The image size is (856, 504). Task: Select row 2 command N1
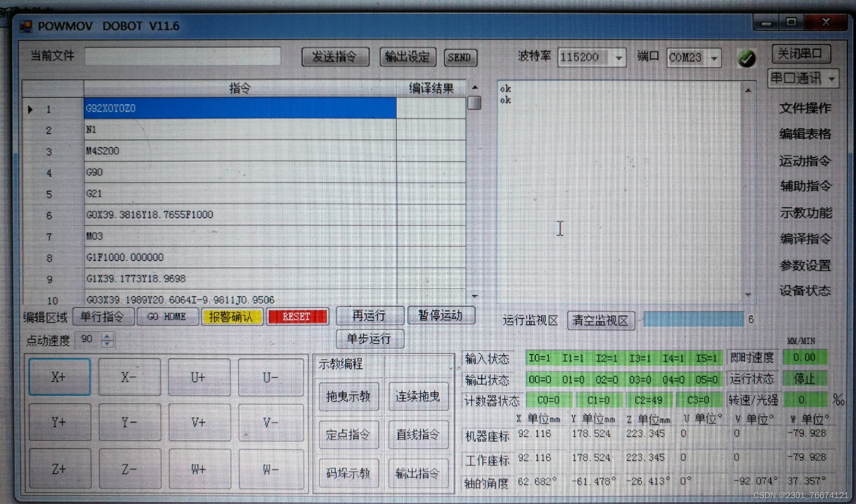click(240, 130)
